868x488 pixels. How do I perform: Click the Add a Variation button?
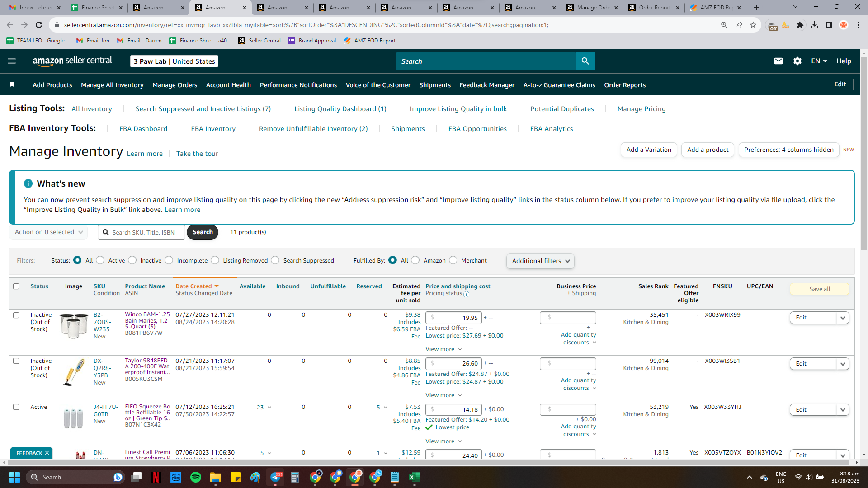click(649, 150)
